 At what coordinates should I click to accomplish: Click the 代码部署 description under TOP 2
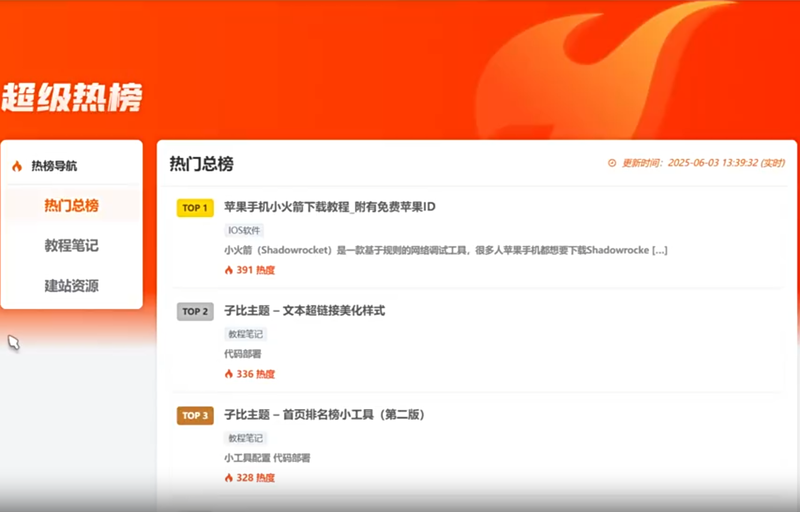242,354
